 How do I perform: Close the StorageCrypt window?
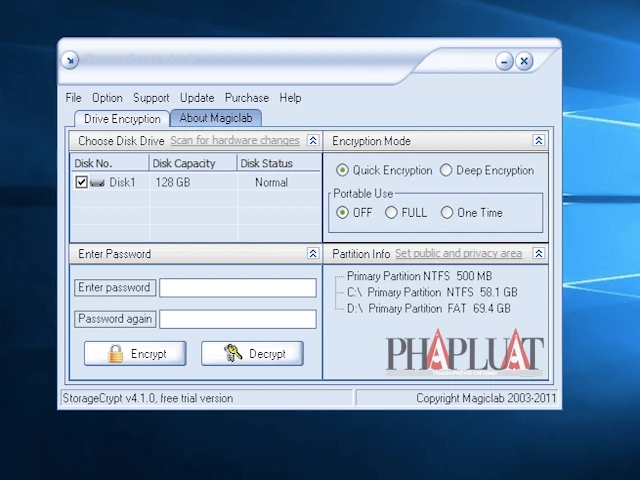point(524,61)
